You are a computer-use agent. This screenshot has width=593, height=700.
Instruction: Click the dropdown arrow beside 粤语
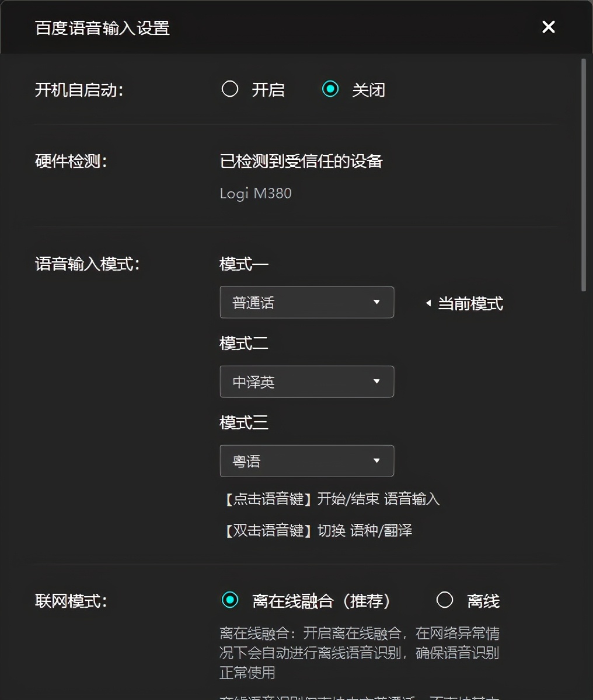coord(378,461)
